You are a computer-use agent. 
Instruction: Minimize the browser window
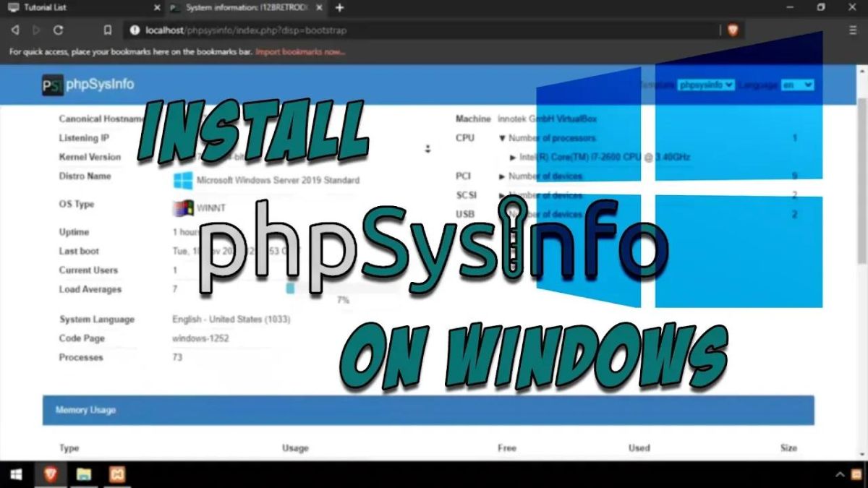click(788, 7)
